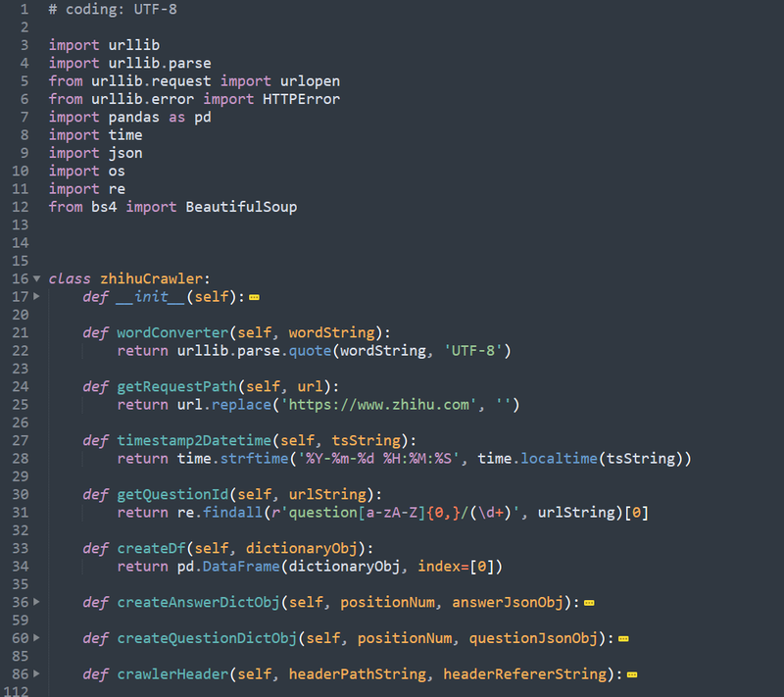Click yellow fold marker after crawlerHeader definition
The width and height of the screenshot is (784, 697).
tap(632, 675)
